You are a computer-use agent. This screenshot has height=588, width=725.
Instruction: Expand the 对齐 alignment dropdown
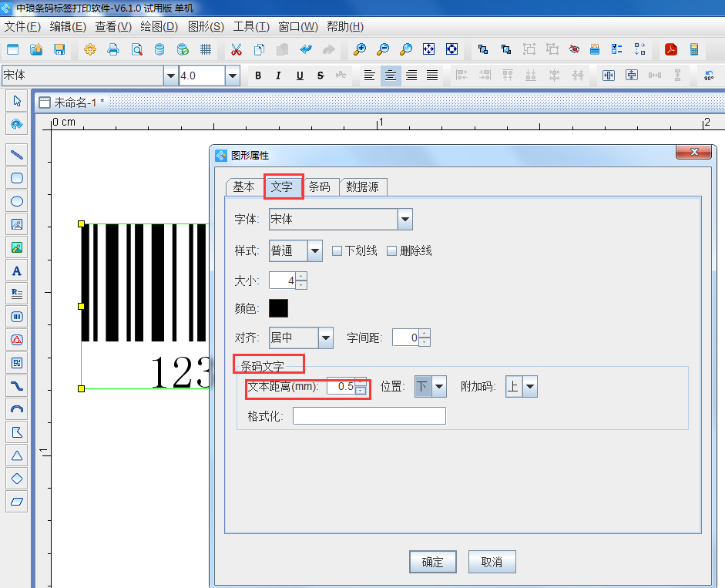[325, 338]
